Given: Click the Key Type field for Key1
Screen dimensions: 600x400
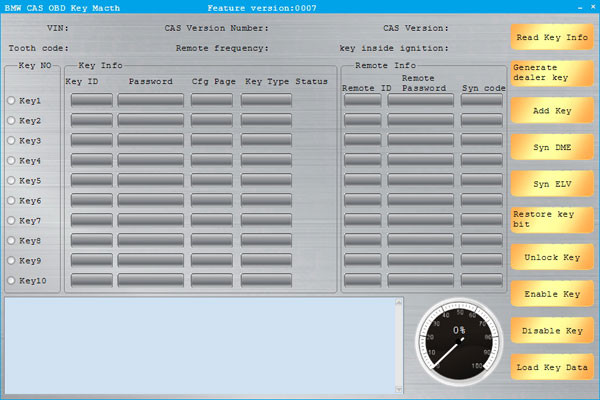Looking at the screenshot, I should (x=266, y=100).
